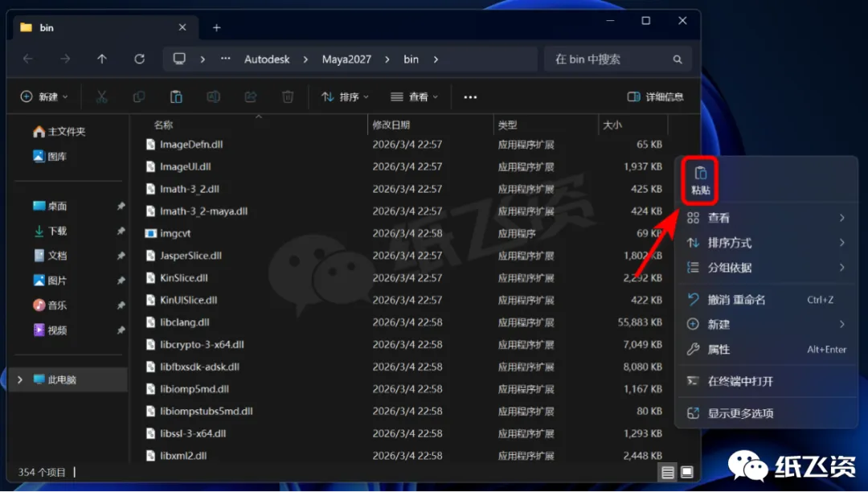Close the bin tab

(x=182, y=27)
